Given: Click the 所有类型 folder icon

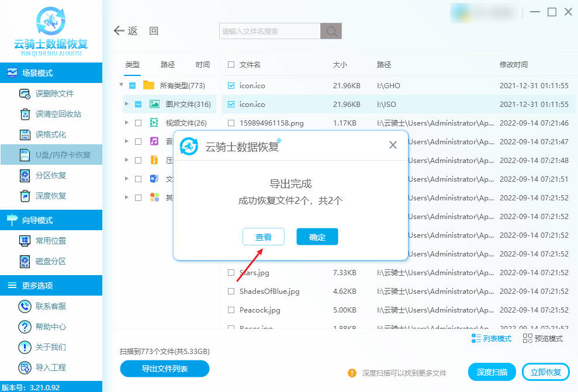Looking at the screenshot, I should click(148, 85).
